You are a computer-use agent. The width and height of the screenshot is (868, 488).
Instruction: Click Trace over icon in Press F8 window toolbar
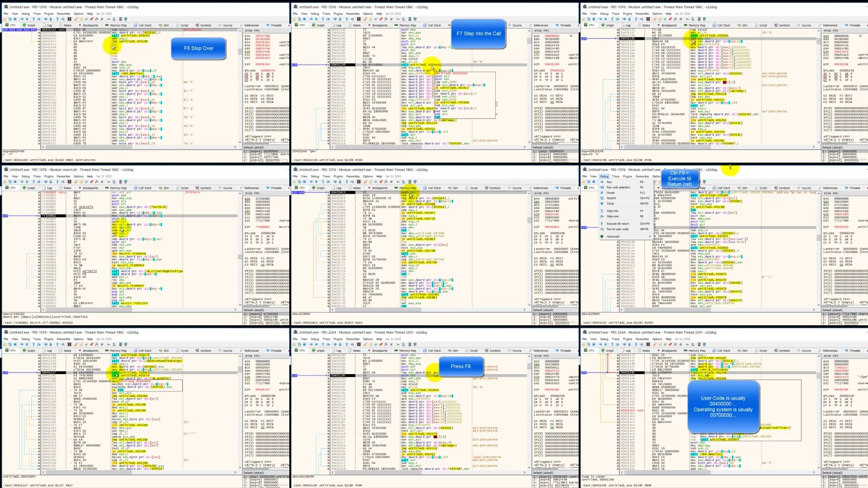click(x=340, y=344)
